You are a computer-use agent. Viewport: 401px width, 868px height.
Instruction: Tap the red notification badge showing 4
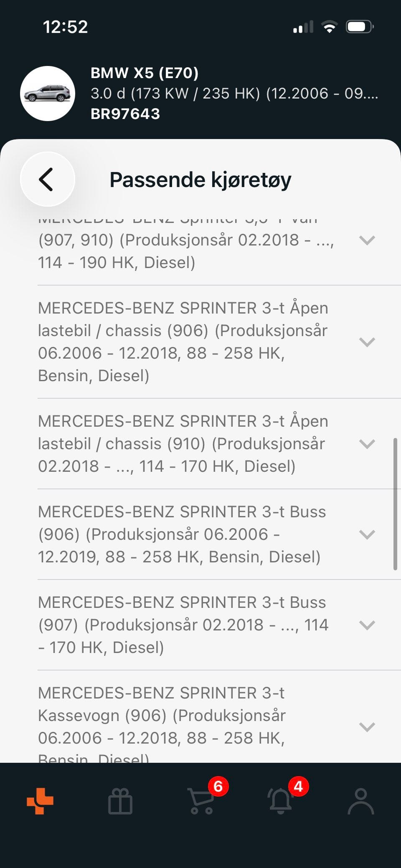point(298,787)
